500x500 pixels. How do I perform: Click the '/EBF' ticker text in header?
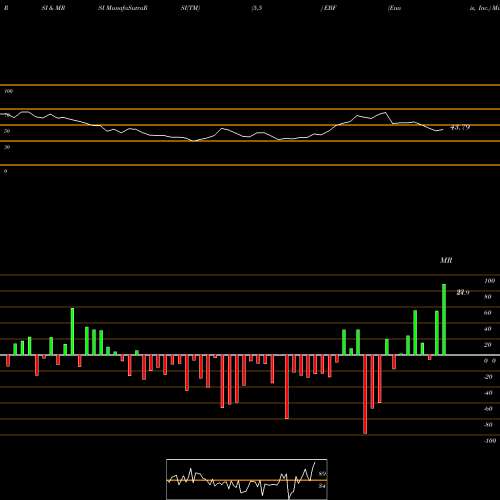pos(329,8)
